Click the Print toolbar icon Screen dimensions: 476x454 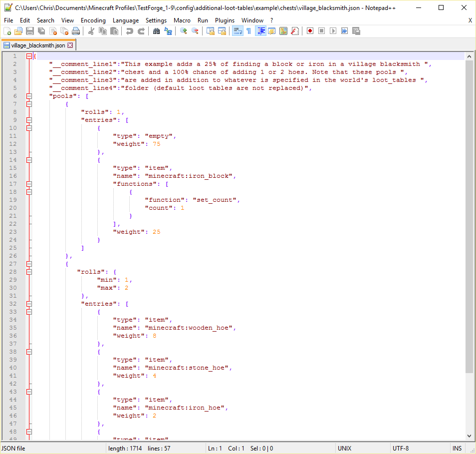click(76, 31)
